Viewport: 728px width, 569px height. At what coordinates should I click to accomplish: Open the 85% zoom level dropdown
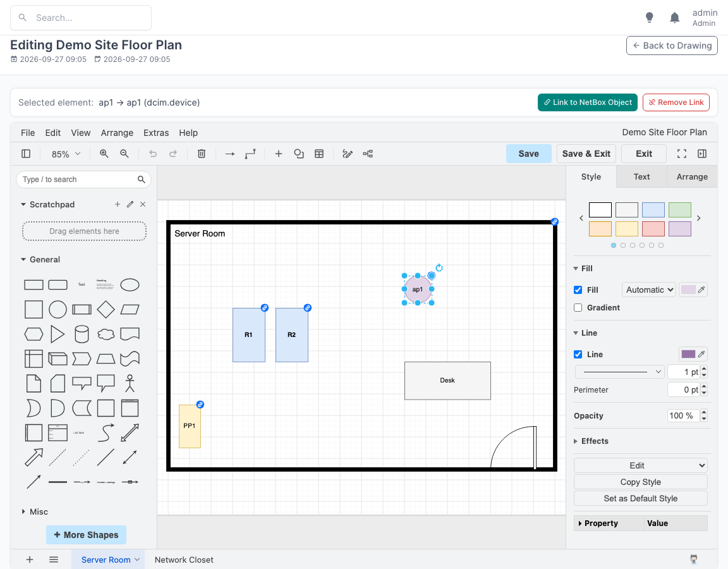[x=66, y=154]
